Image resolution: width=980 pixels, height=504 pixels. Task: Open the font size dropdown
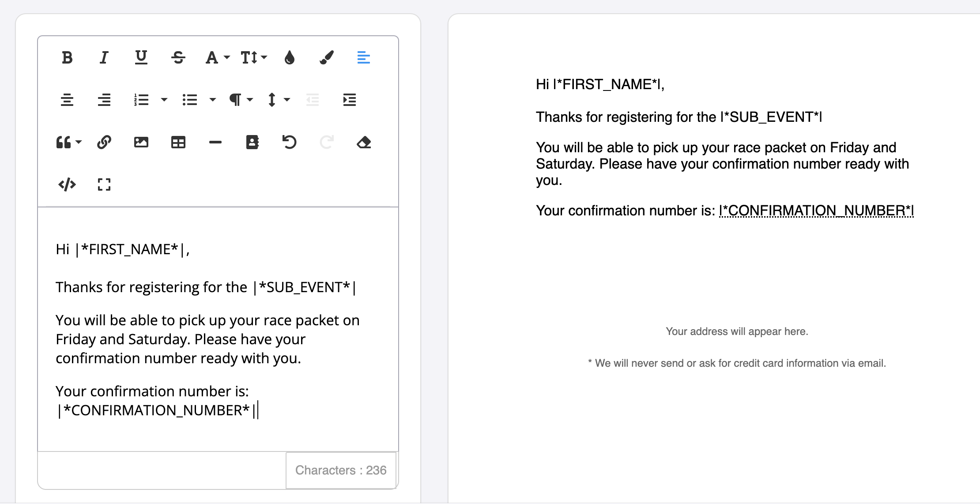(254, 57)
